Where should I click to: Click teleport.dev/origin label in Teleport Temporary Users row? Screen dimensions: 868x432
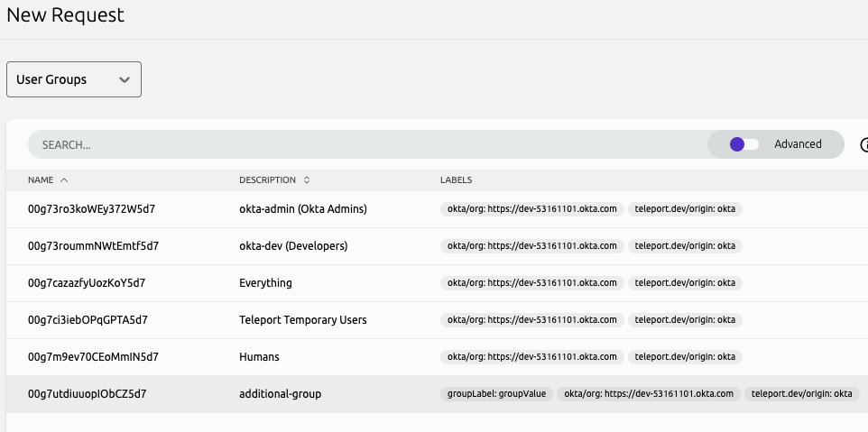pos(685,320)
